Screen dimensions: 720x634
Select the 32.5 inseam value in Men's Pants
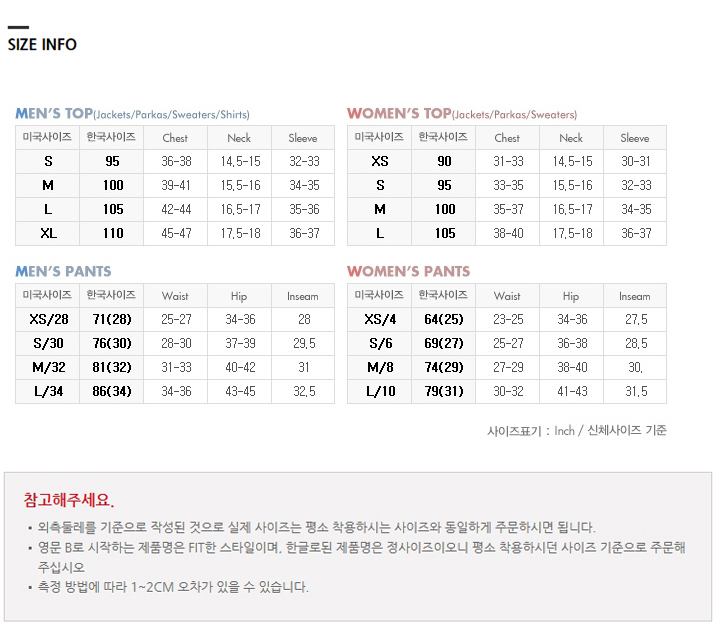(x=303, y=391)
